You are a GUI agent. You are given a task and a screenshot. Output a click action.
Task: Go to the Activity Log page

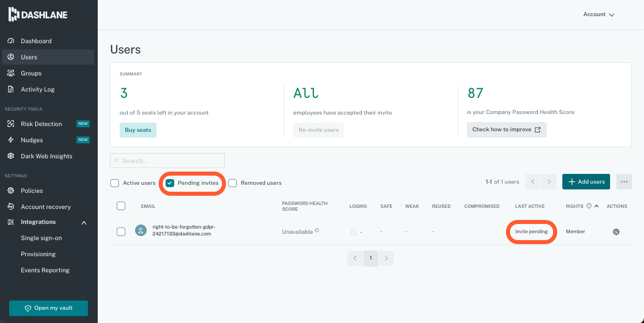coord(37,89)
